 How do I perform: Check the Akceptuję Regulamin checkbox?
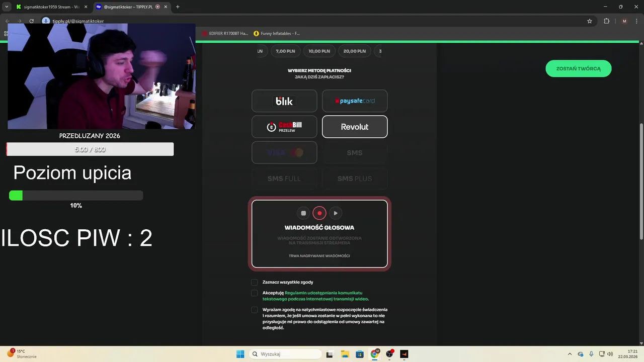pos(255,293)
